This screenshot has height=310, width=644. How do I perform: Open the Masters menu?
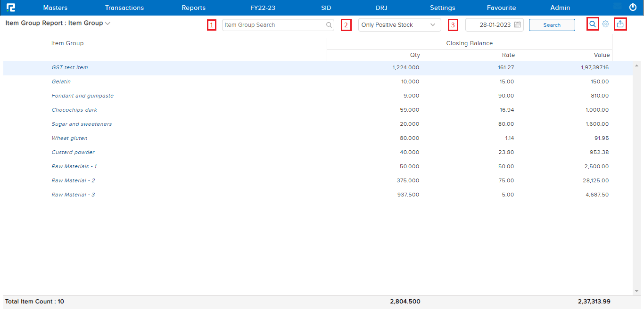coord(55,8)
